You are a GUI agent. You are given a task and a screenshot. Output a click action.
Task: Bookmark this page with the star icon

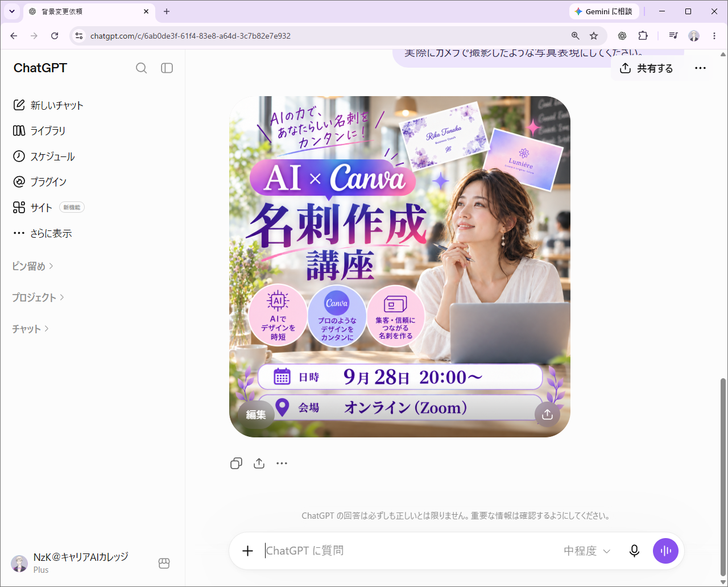tap(594, 36)
